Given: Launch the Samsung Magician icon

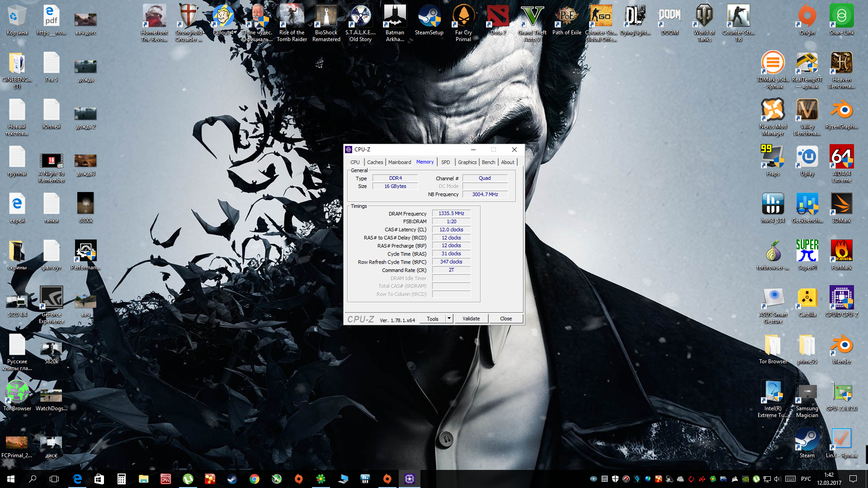Looking at the screenshot, I should (807, 392).
